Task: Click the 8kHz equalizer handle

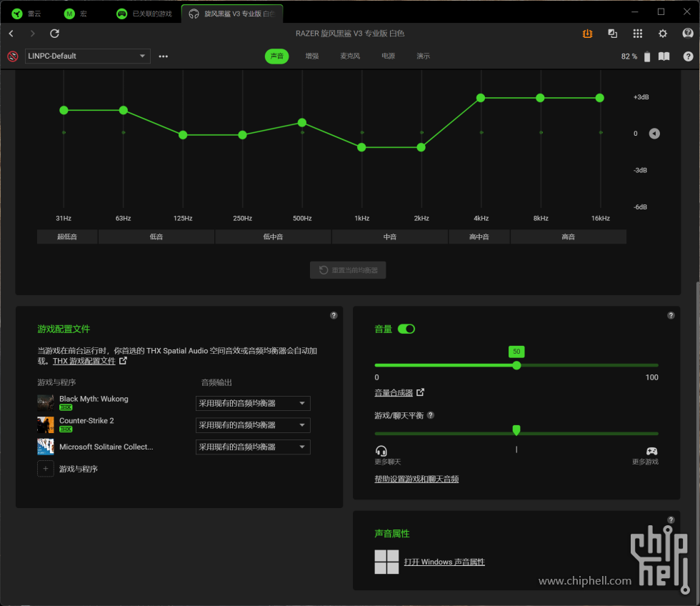Action: coord(540,98)
